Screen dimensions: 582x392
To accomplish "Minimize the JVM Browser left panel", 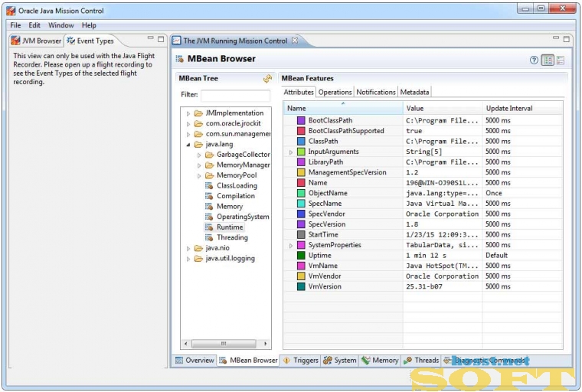I will [150, 38].
